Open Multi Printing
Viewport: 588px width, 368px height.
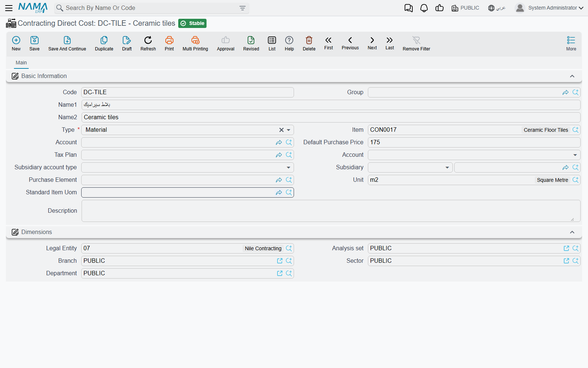[195, 43]
